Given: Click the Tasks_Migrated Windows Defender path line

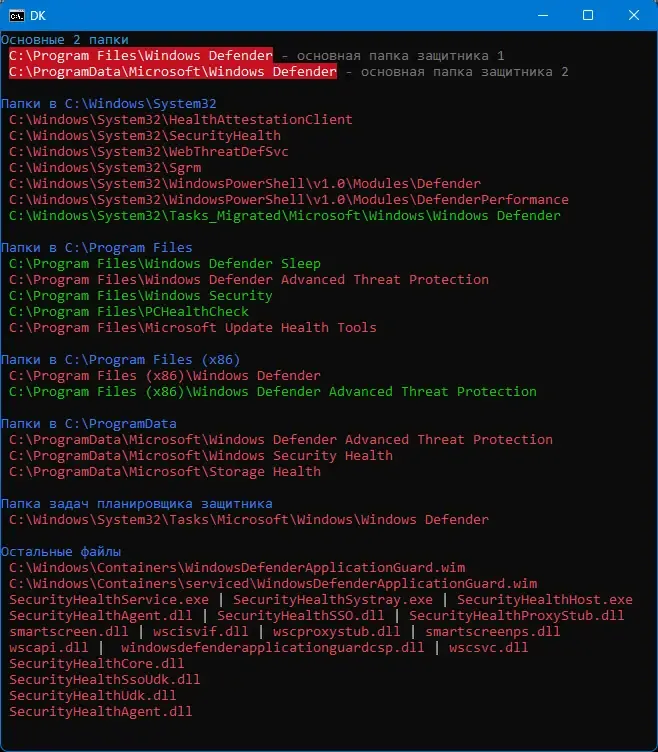Looking at the screenshot, I should (285, 216).
